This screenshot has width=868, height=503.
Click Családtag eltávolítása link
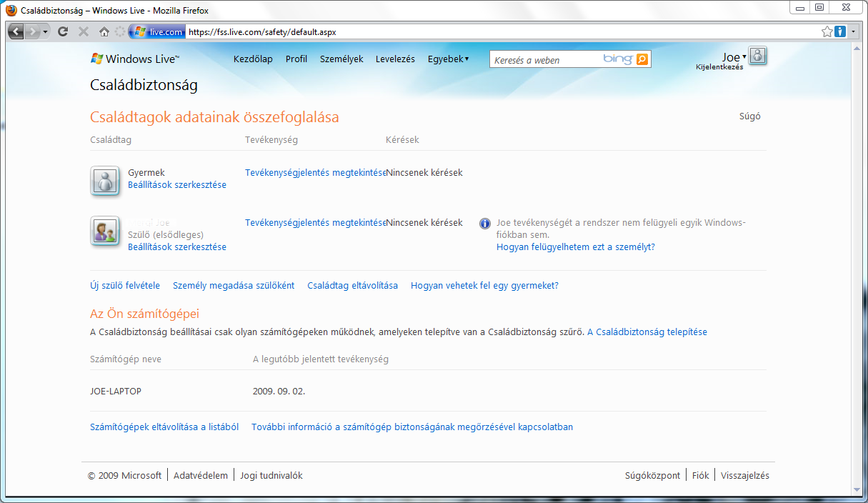(x=353, y=286)
